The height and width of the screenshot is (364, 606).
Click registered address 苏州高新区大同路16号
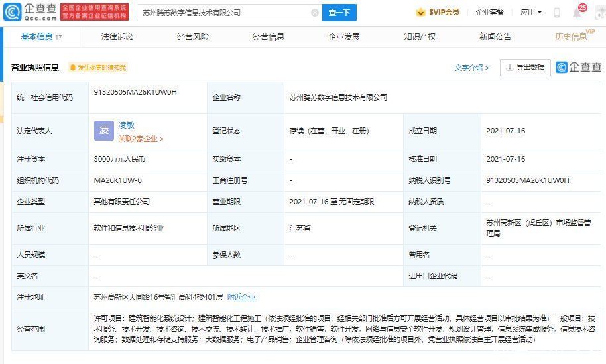[x=158, y=297]
